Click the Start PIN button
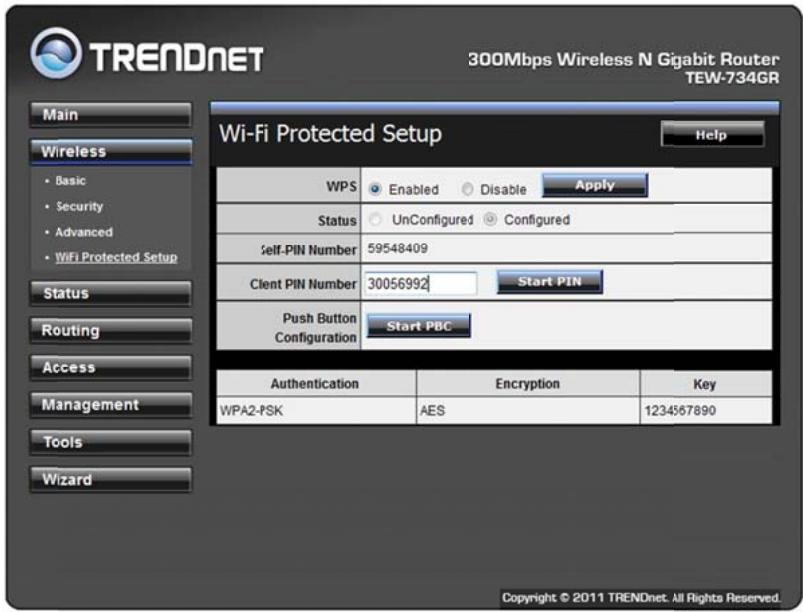The width and height of the screenshot is (803, 612). 550,282
